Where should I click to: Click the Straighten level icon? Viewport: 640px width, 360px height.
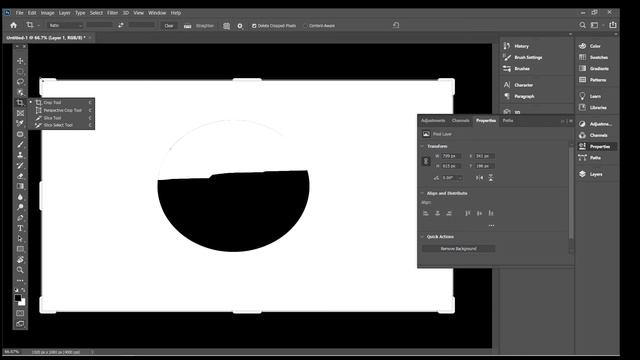coord(187,26)
